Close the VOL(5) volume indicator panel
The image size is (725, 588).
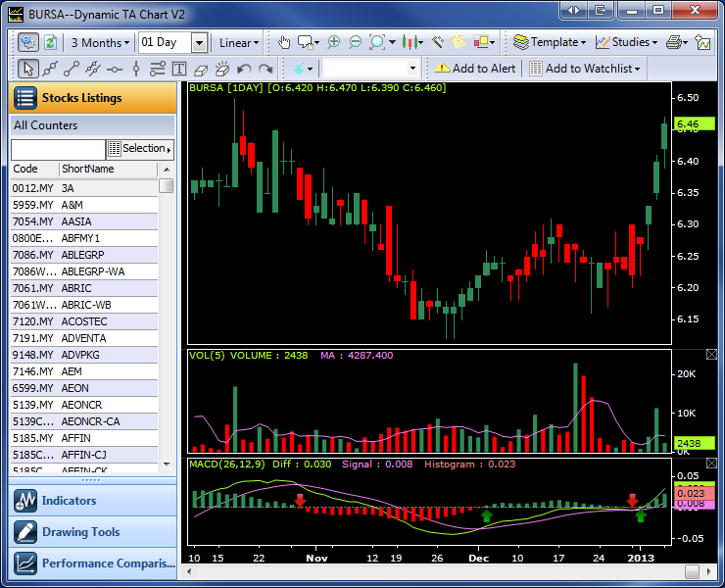pos(711,355)
